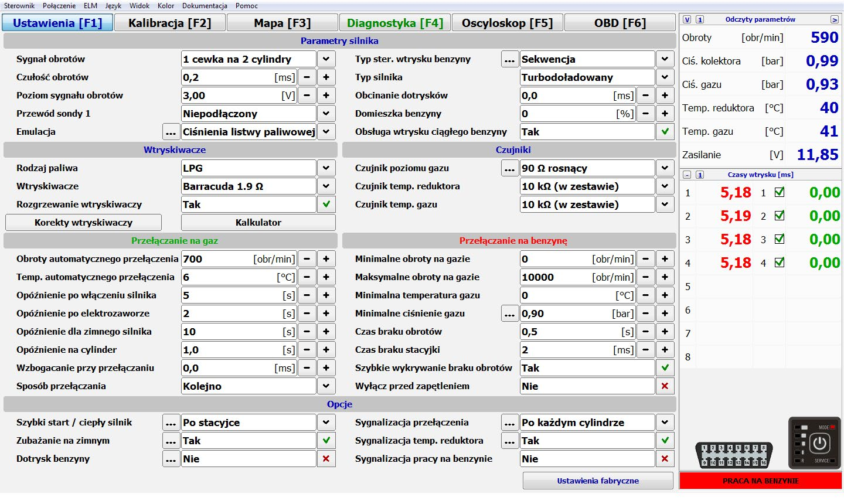Collapse Czasy wtrysku panel with minus button
The height and width of the screenshot is (504, 844).
[688, 175]
